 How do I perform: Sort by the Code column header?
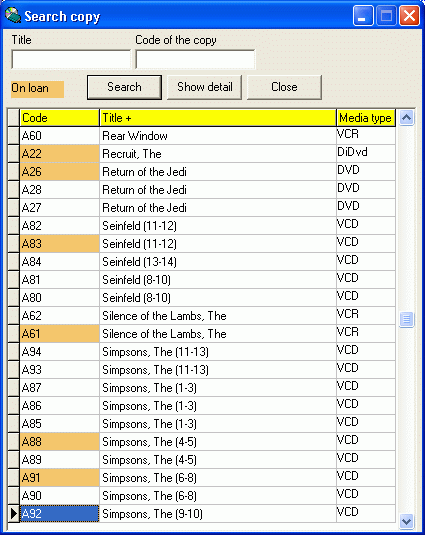click(59, 118)
